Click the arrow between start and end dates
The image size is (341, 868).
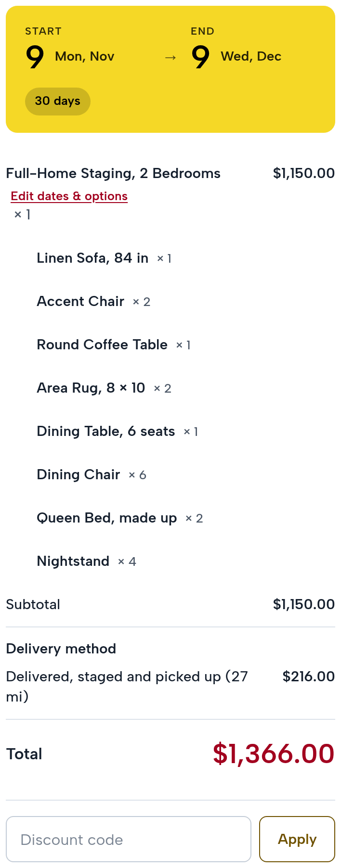[170, 58]
